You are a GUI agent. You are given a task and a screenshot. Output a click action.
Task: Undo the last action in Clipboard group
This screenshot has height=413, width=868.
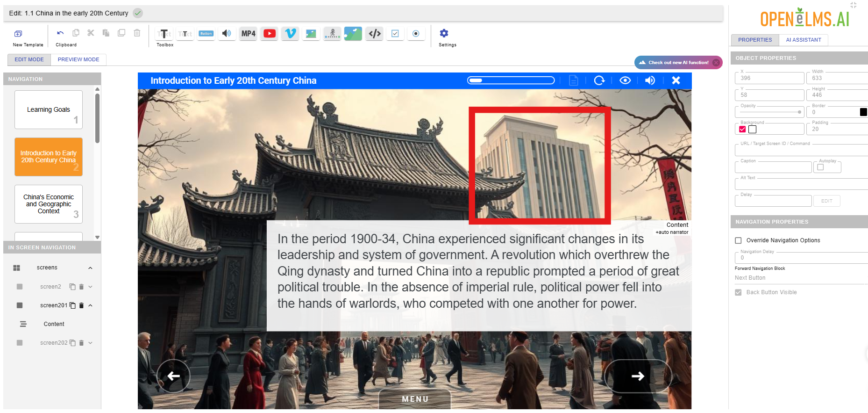(60, 33)
